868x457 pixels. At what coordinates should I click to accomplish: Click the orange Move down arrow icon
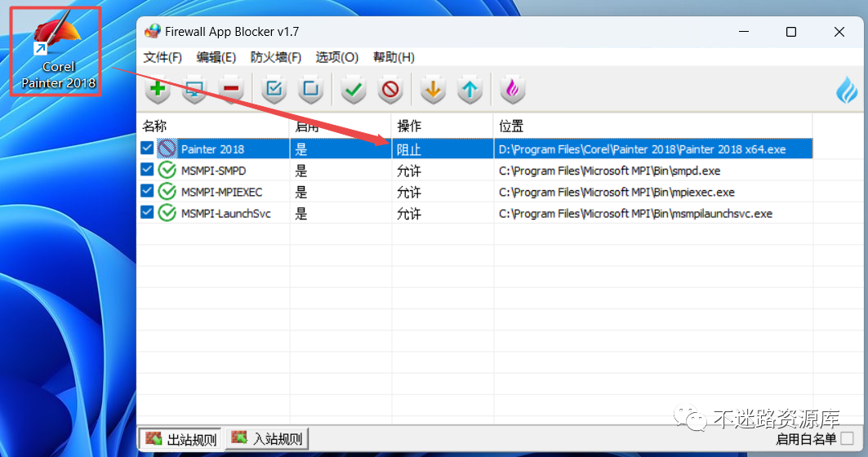tap(433, 89)
